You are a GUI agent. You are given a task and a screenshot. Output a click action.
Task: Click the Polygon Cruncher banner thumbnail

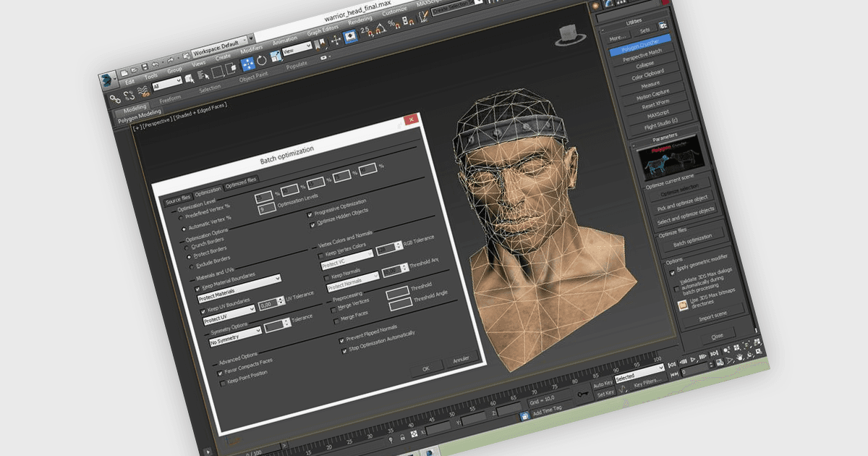tap(671, 159)
